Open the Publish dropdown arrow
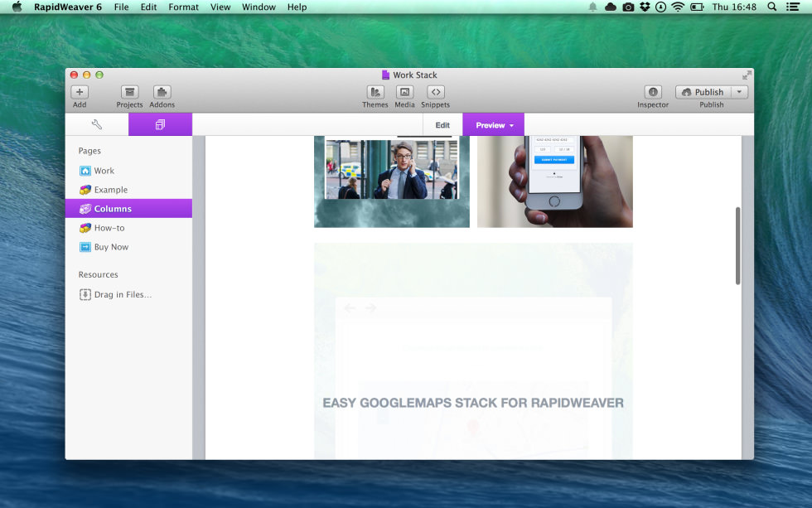 [739, 92]
